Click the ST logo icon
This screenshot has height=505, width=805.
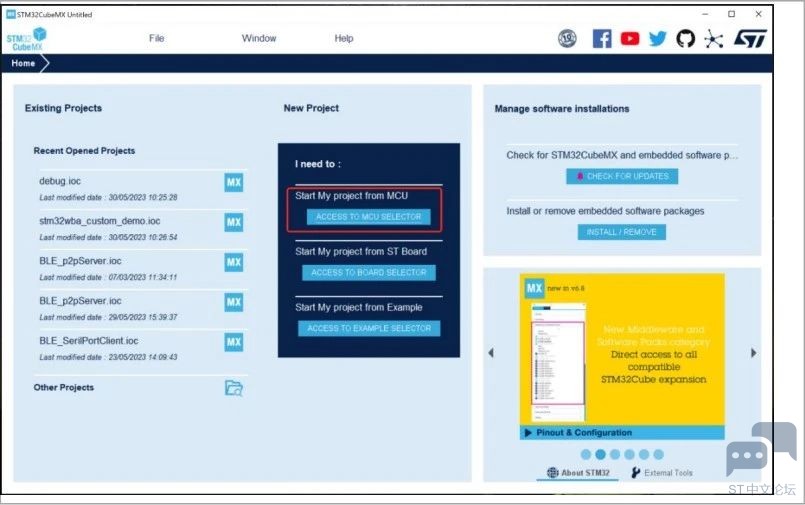750,38
